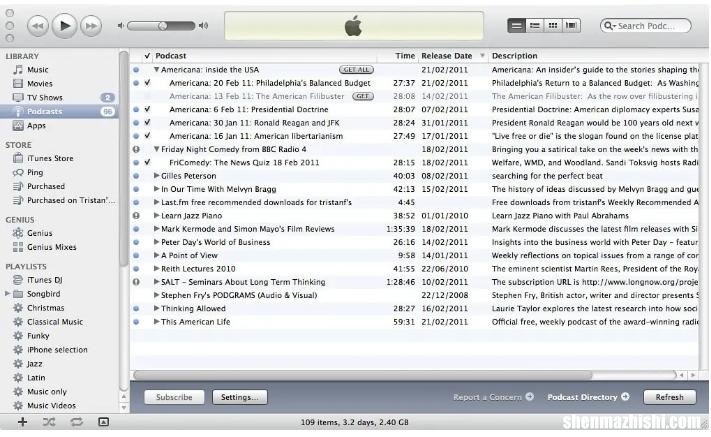Open the search magnifier options
This screenshot has width=711, height=437.
[610, 26]
